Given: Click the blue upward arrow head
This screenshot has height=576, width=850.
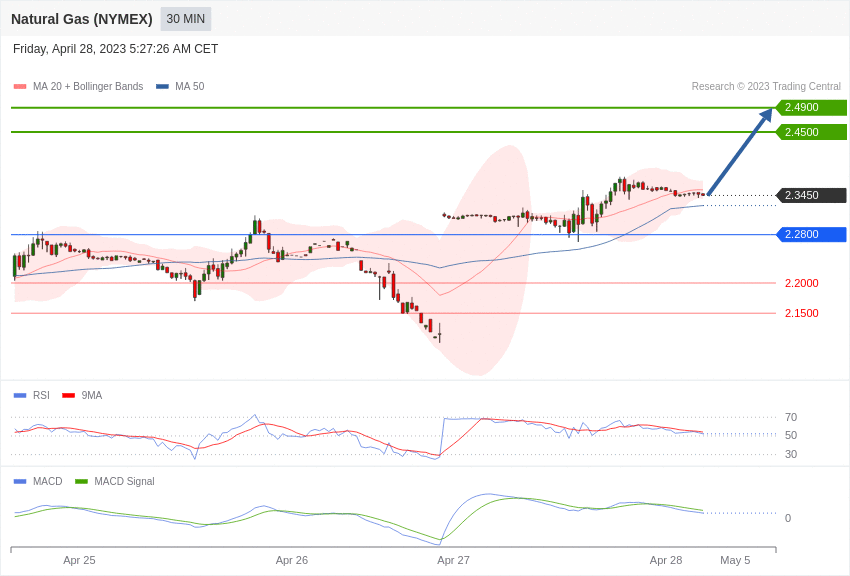Looking at the screenshot, I should click(x=766, y=115).
